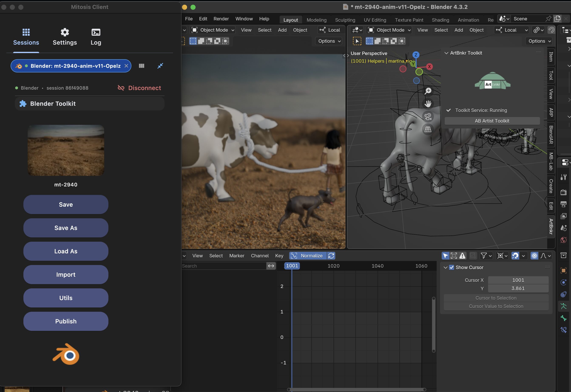This screenshot has width=571, height=392.
Task: Open the Armature data properties tab icon
Action: pos(563,306)
